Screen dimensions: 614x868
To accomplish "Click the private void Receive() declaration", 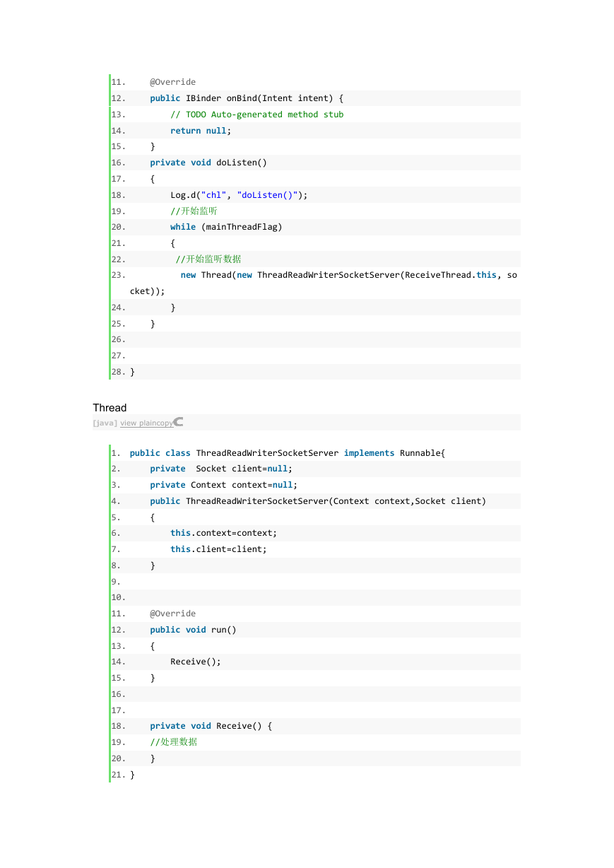I will (211, 726).
